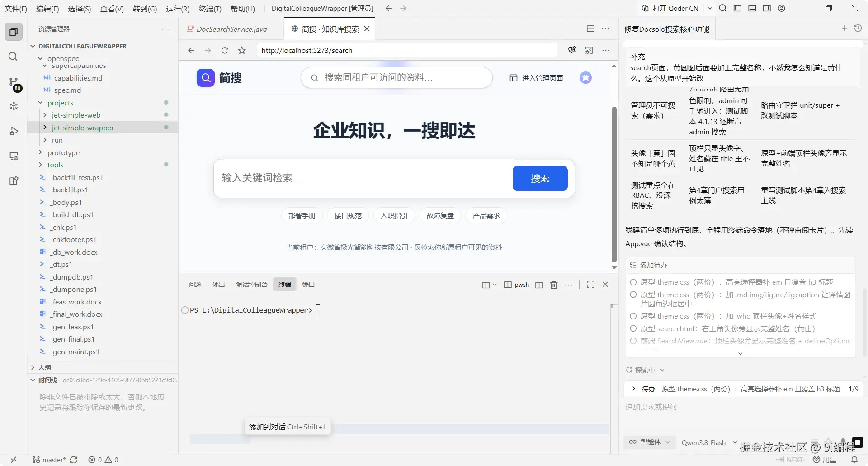Open the Explorer view in activity bar
Screen dimensions: 868x466
[14, 32]
